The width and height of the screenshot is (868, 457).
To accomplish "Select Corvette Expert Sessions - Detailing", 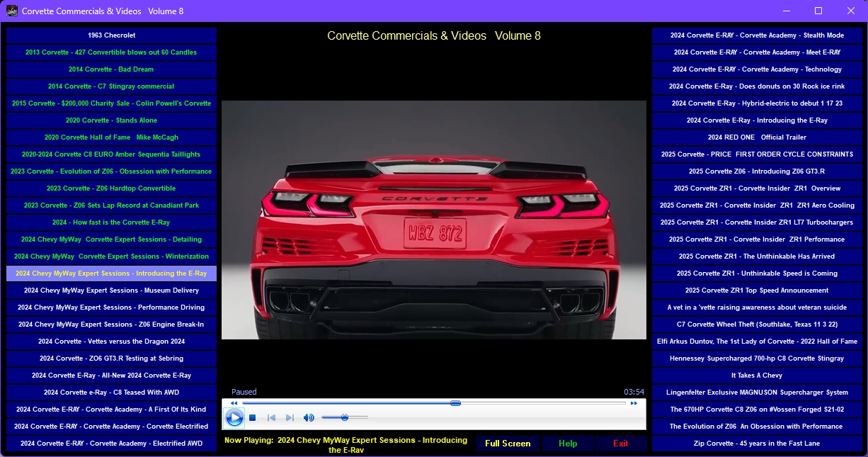I will coord(111,239).
